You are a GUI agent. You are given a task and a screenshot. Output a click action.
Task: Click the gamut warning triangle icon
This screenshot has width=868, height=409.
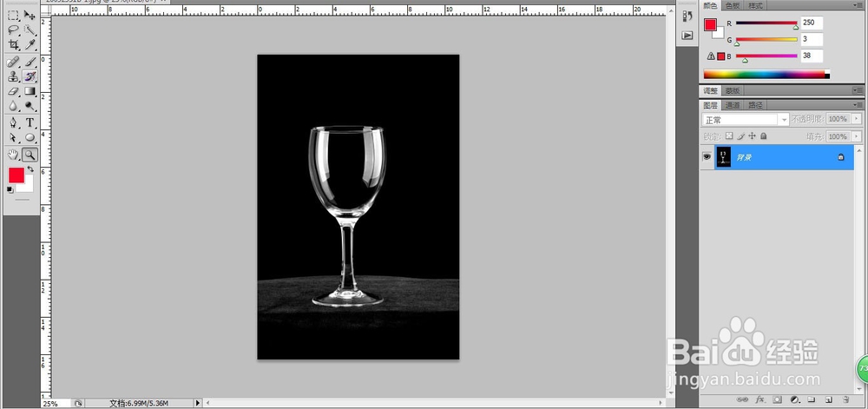(x=712, y=56)
